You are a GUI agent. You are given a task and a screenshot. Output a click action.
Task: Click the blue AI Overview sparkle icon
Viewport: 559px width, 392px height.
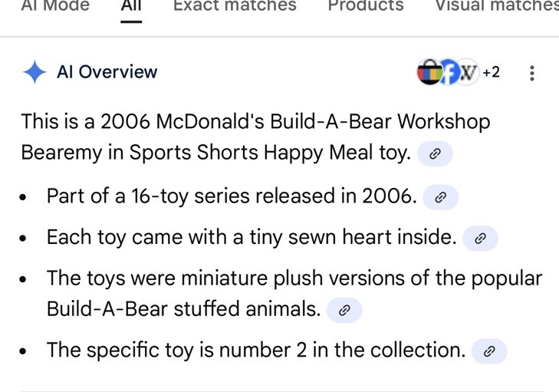click(35, 71)
